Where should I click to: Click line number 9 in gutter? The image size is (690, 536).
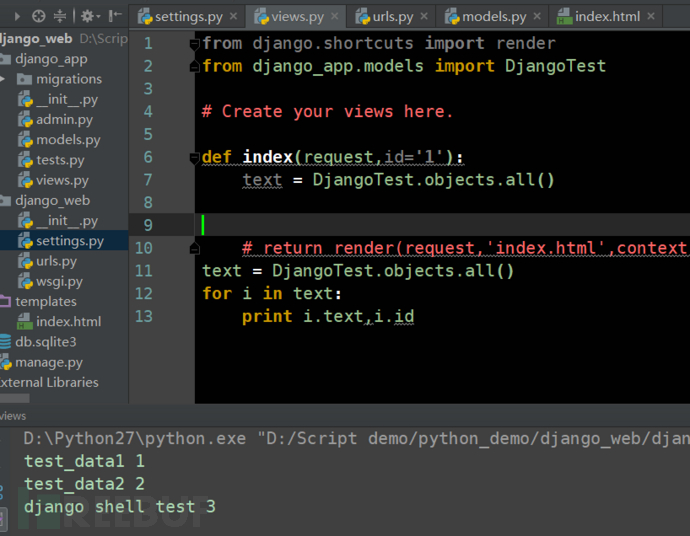coord(148,225)
